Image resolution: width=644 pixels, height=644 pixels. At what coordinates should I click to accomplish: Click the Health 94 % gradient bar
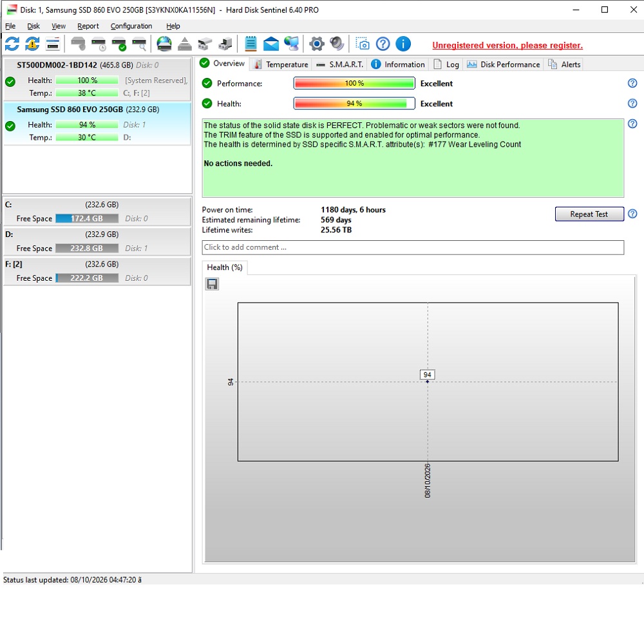(x=354, y=104)
